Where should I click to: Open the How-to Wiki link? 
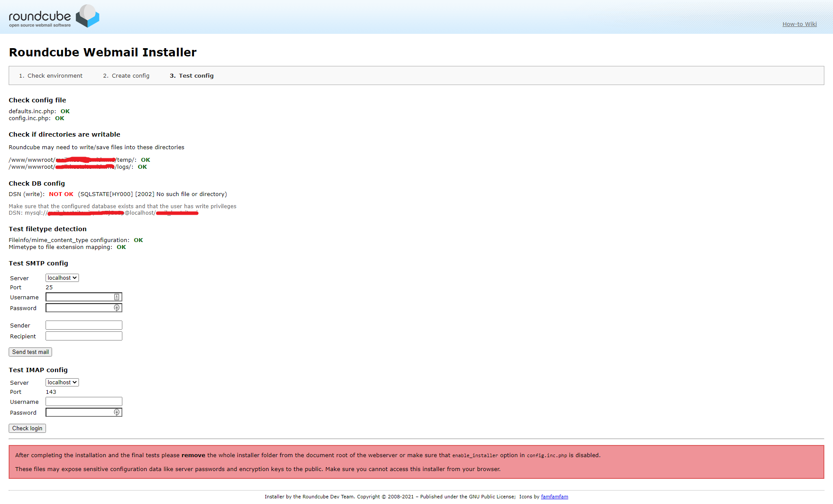coord(799,24)
